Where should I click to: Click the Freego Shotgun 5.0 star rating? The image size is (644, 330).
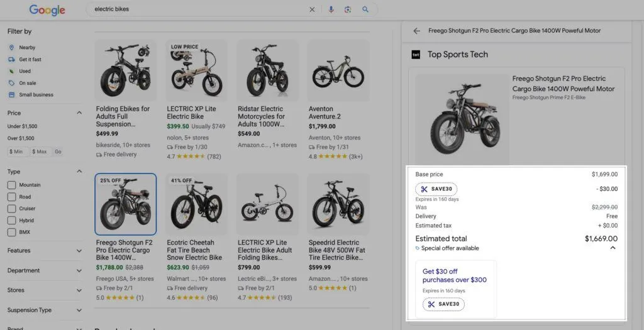point(120,297)
